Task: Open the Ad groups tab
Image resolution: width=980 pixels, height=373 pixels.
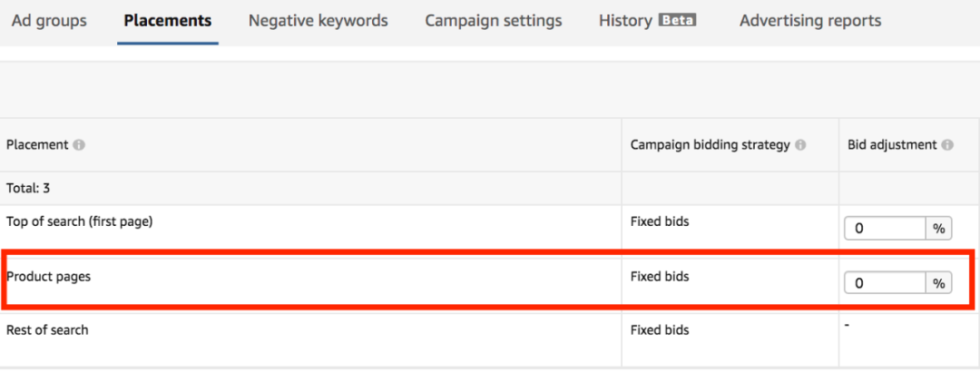Action: tap(49, 21)
